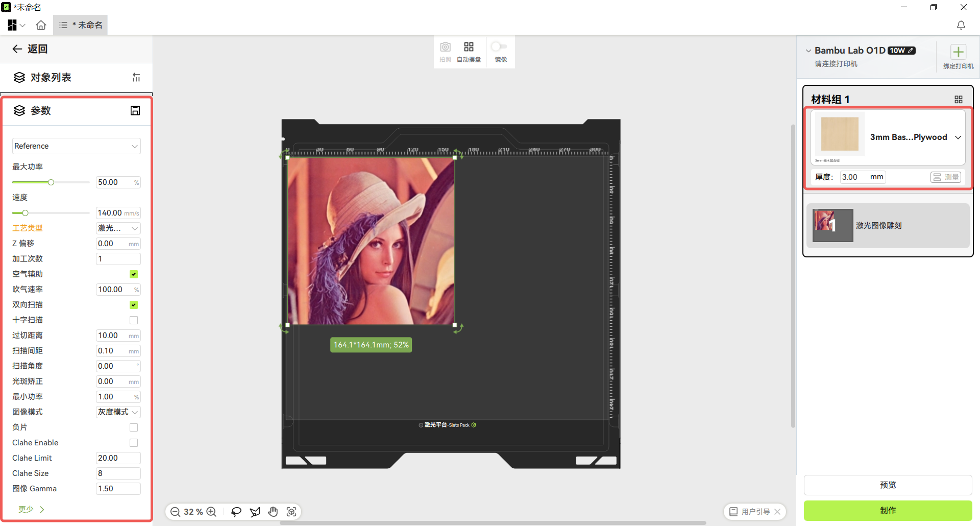The width and height of the screenshot is (980, 526).
Task: Save parameters with the save icon
Action: [x=135, y=111]
